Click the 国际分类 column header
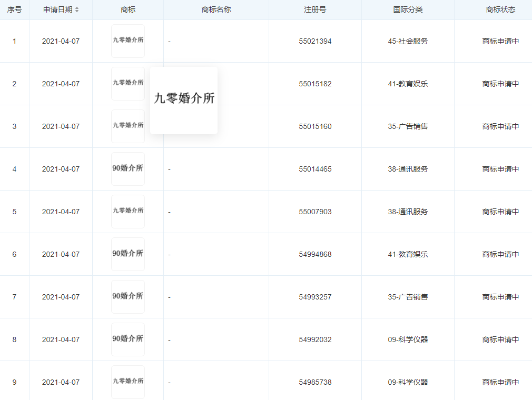This screenshot has height=400, width=532. click(408, 10)
